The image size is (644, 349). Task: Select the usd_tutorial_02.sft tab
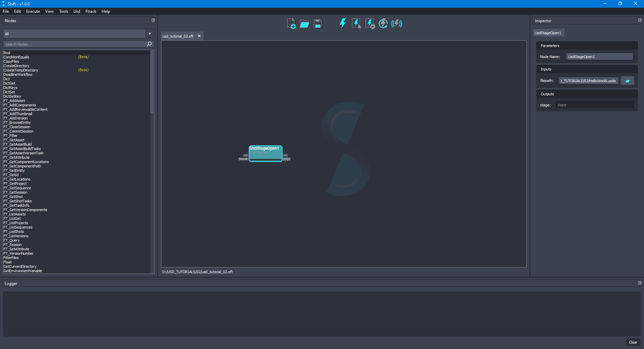[x=178, y=36]
